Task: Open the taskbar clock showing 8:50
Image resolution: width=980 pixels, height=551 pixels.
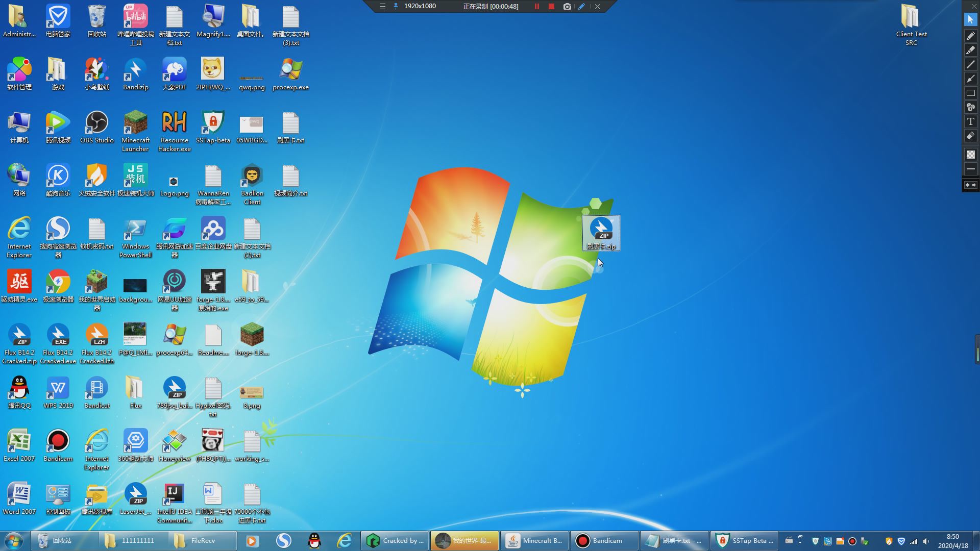Action: coord(952,541)
